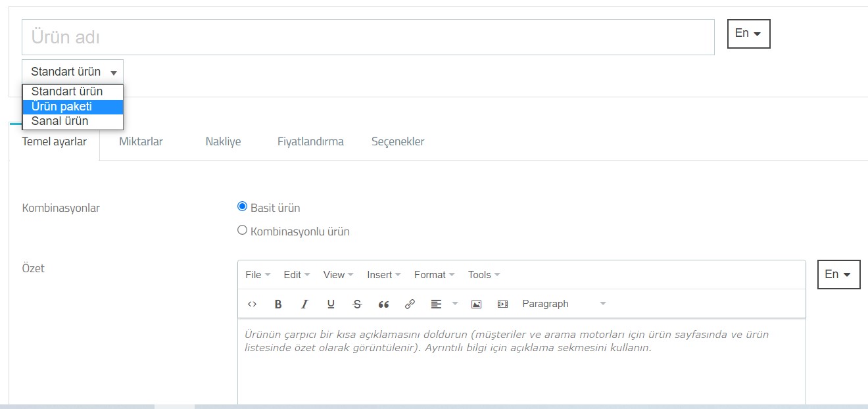Toggle bold formatting in summary editor
The width and height of the screenshot is (868, 409).
coord(278,304)
